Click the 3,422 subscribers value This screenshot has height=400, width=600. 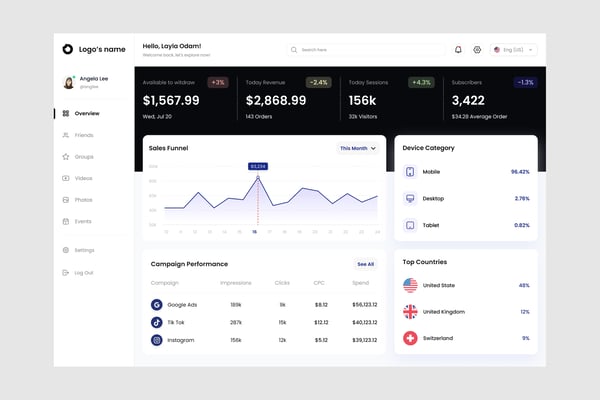point(468,100)
